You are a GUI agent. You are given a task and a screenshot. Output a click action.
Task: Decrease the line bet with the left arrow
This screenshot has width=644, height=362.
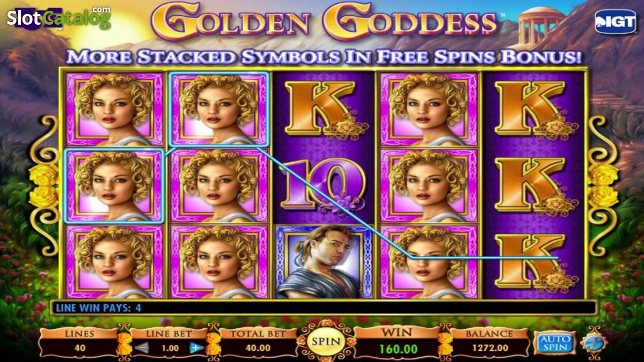141,348
